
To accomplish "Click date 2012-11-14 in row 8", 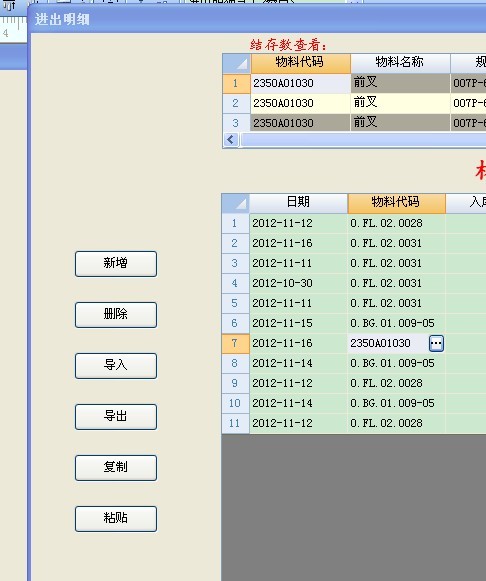I will (x=299, y=363).
